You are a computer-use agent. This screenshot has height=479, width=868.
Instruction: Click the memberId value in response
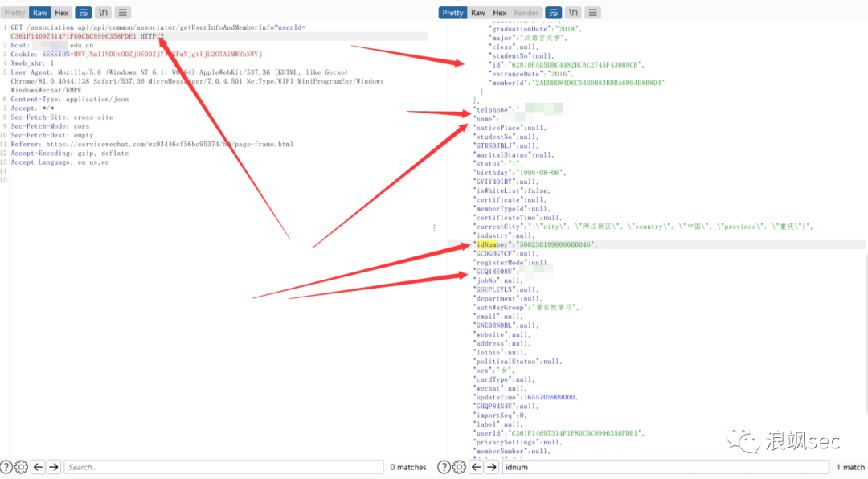(x=598, y=83)
